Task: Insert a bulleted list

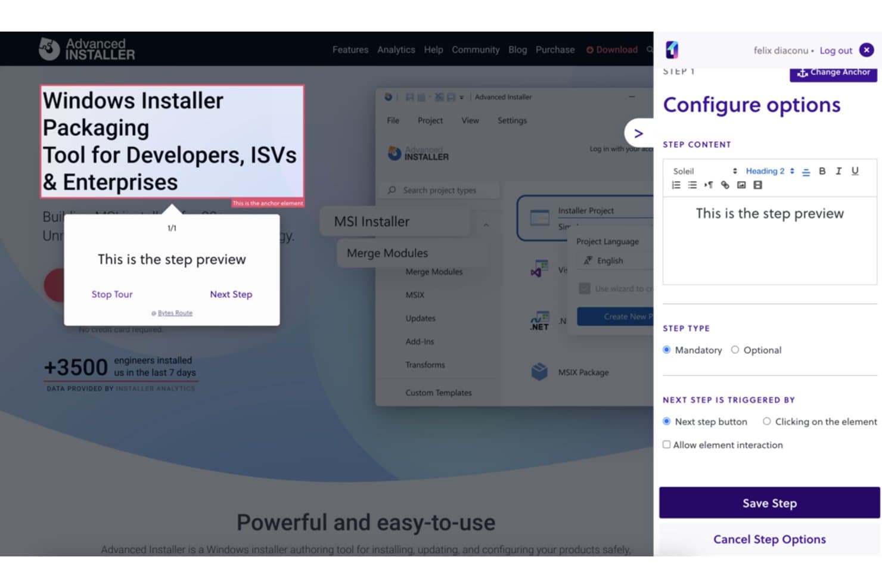Action: (x=692, y=185)
